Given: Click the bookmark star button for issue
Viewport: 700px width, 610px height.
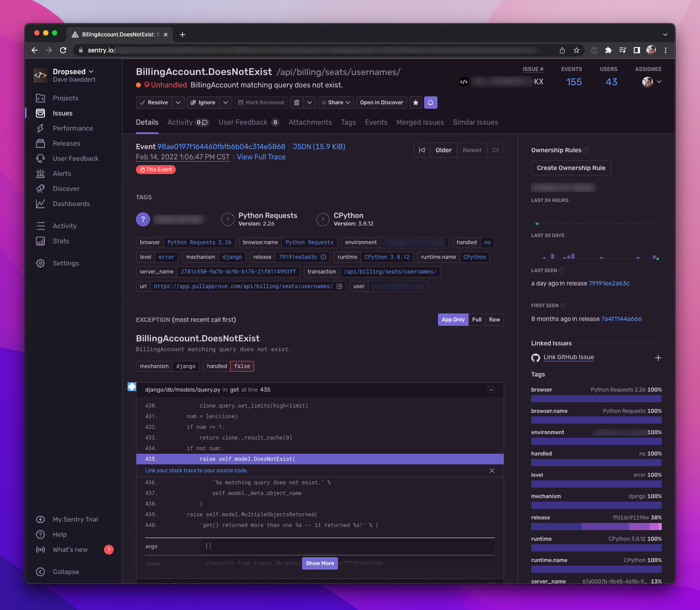Looking at the screenshot, I should coord(416,103).
